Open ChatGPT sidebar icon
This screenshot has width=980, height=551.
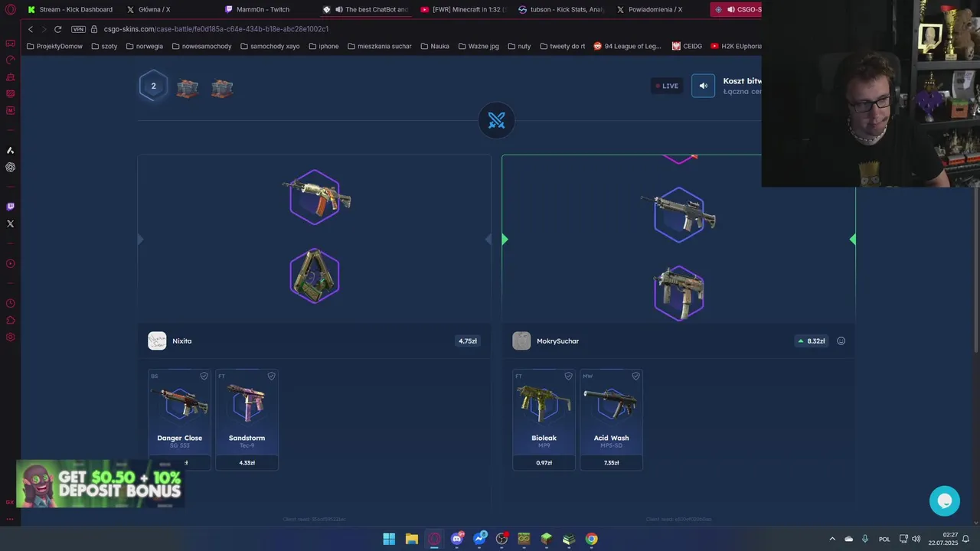pyautogui.click(x=10, y=167)
